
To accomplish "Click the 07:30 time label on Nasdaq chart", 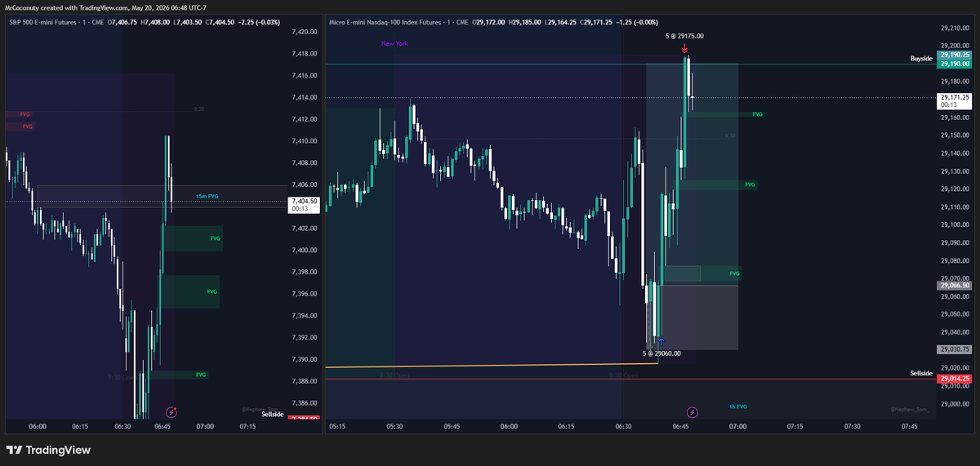I will (853, 426).
